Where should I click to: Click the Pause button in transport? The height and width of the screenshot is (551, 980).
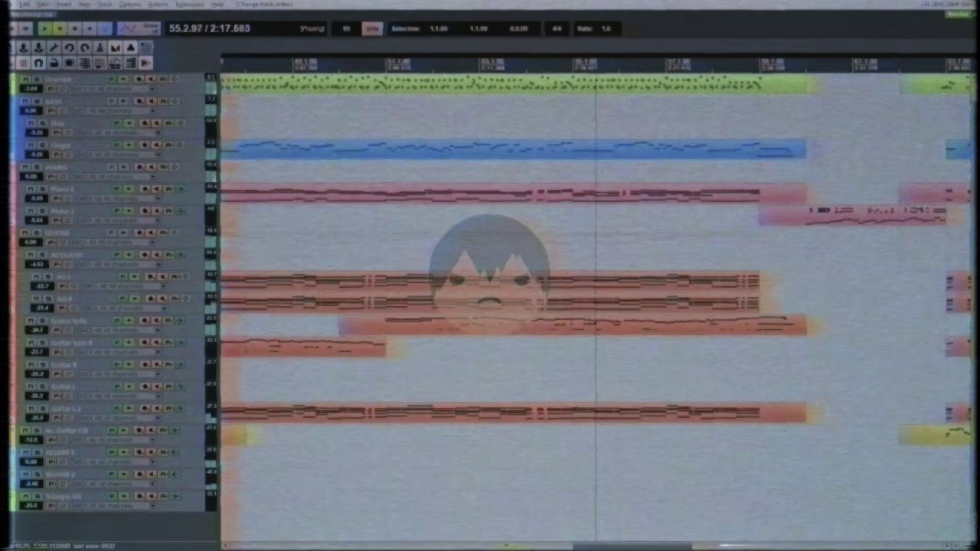(60, 28)
